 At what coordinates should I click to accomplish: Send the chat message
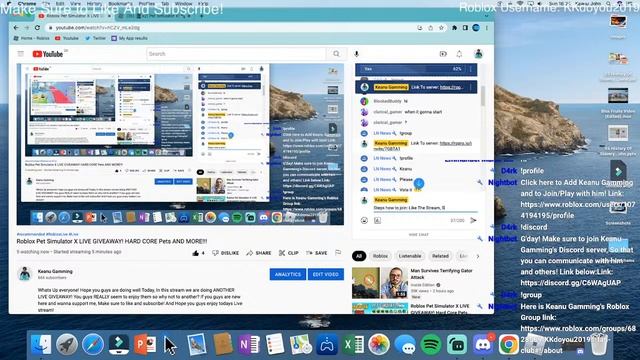point(473,220)
